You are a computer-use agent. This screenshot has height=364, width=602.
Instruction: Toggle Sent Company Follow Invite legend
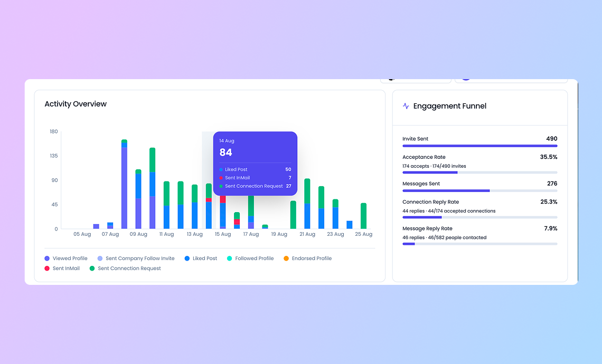pos(136,258)
